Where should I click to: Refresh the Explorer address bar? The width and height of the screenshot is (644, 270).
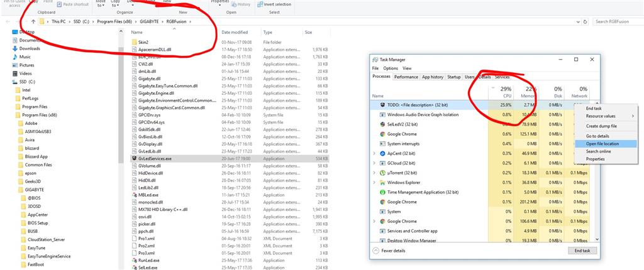pos(586,22)
